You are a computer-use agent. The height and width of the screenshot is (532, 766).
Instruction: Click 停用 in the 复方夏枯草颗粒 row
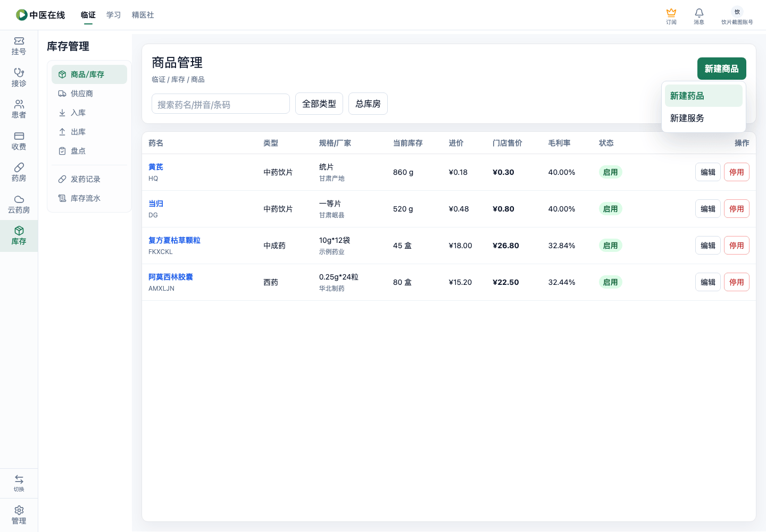[737, 246]
